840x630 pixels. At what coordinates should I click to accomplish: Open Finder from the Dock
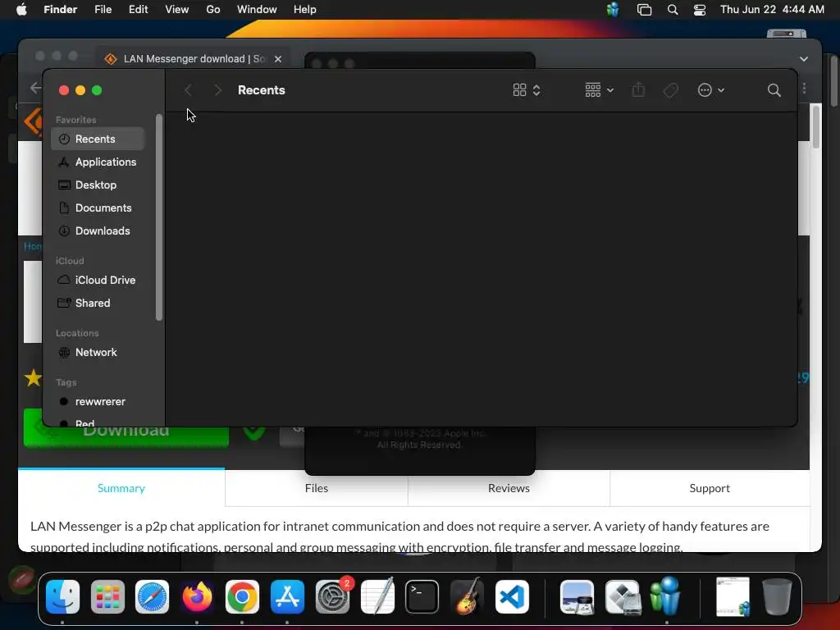[x=62, y=597]
